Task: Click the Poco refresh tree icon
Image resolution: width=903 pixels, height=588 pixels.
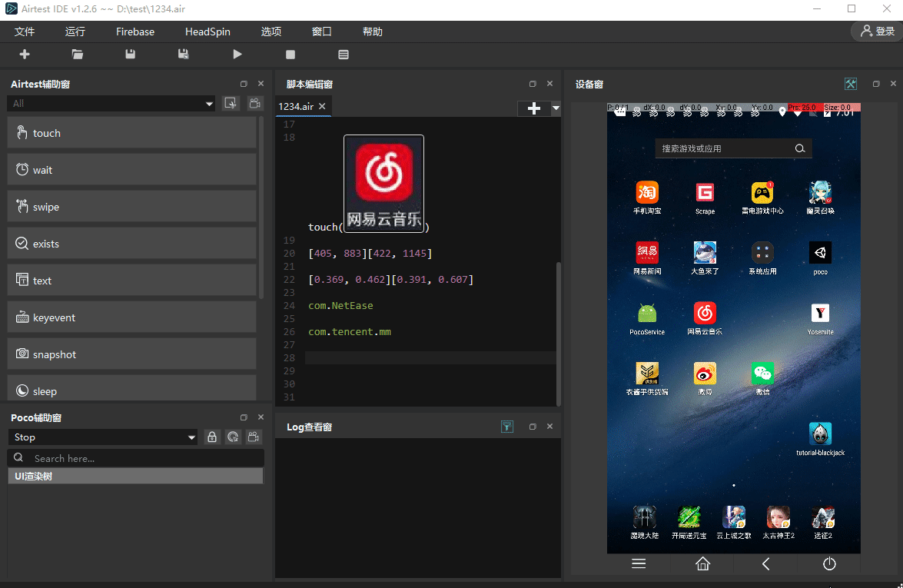Action: point(233,437)
